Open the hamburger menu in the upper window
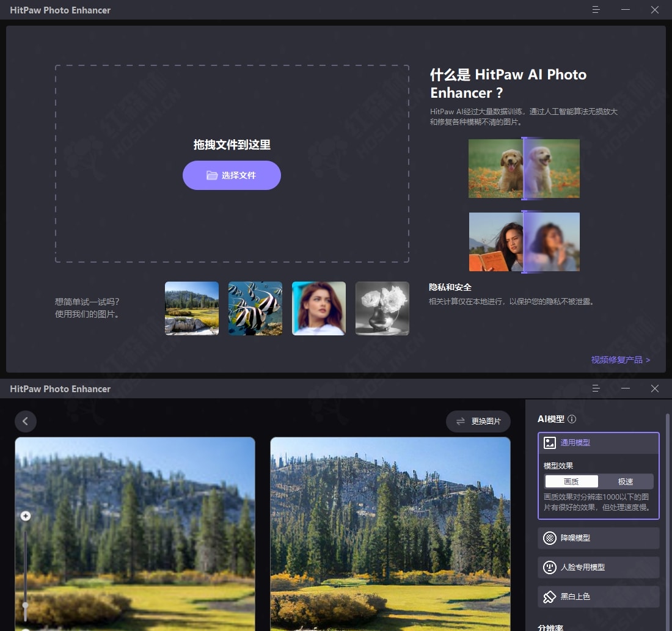The width and height of the screenshot is (672, 631). tap(596, 9)
